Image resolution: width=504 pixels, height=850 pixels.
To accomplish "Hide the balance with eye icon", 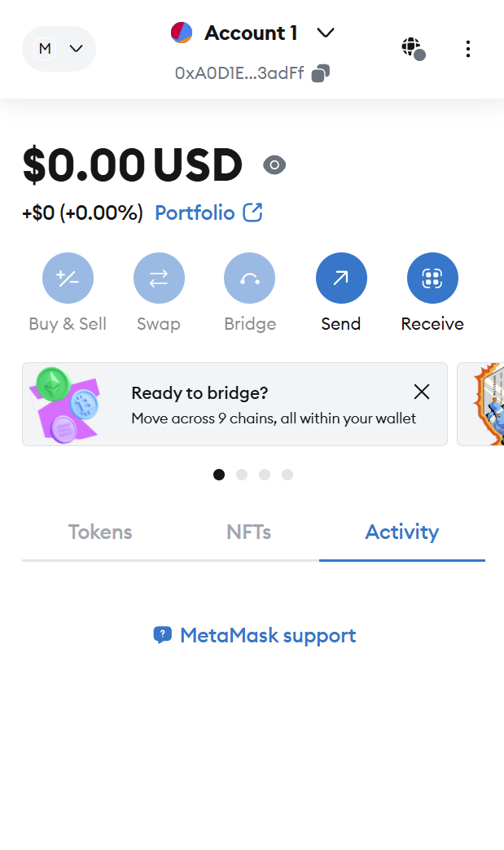I will 274,165.
